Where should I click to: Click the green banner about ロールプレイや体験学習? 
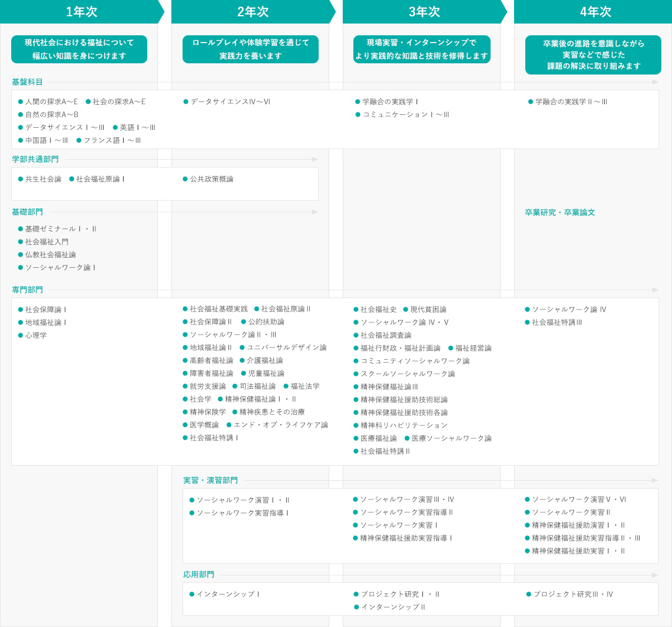(250, 49)
